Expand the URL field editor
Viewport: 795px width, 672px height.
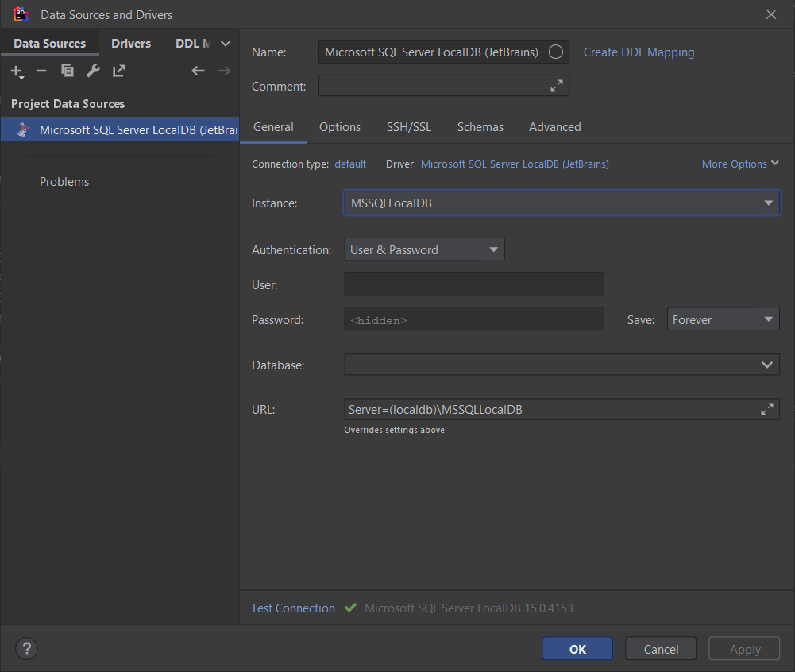(x=766, y=410)
